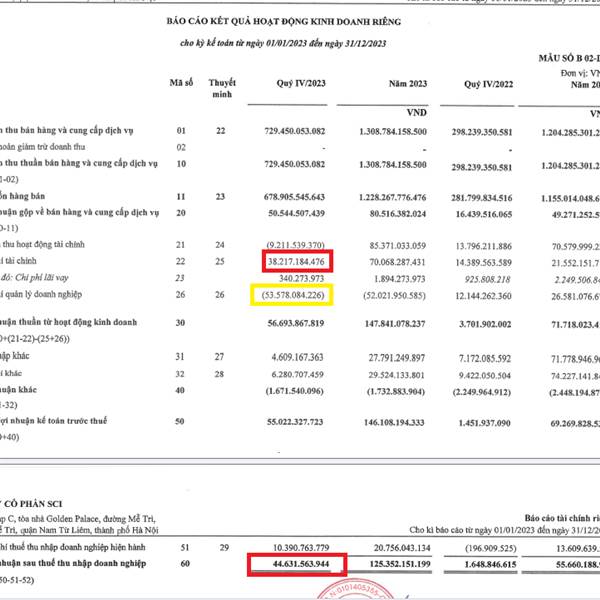Select the 'Thuyết minh' column header

(222, 88)
